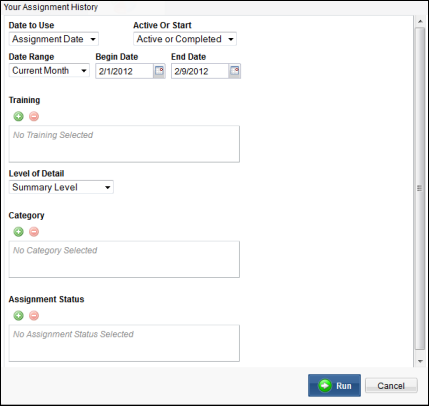Add a category using the green plus icon

click(x=19, y=232)
